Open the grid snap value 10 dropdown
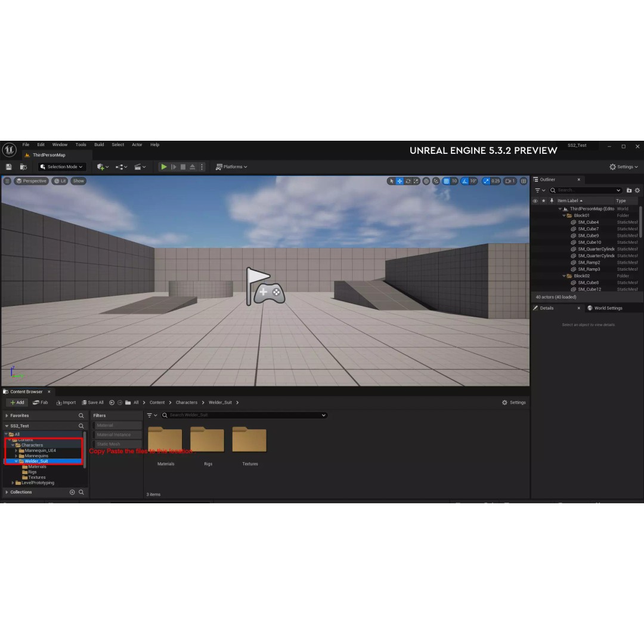644x644 pixels. tap(454, 181)
